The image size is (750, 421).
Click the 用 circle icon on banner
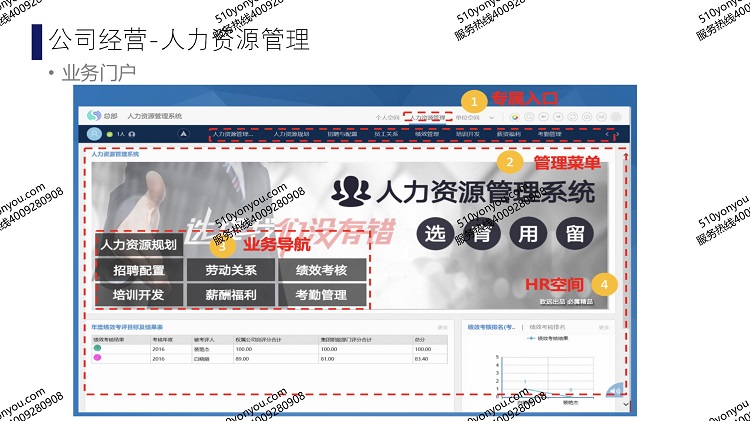528,233
